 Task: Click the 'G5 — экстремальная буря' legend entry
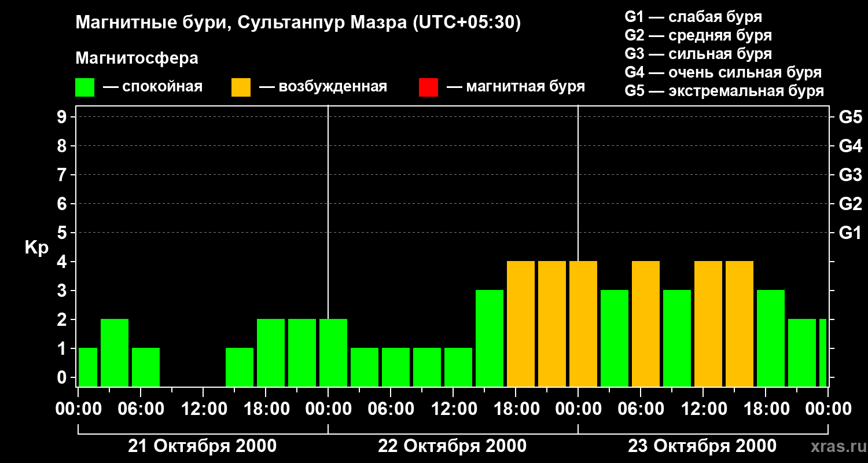tap(724, 91)
